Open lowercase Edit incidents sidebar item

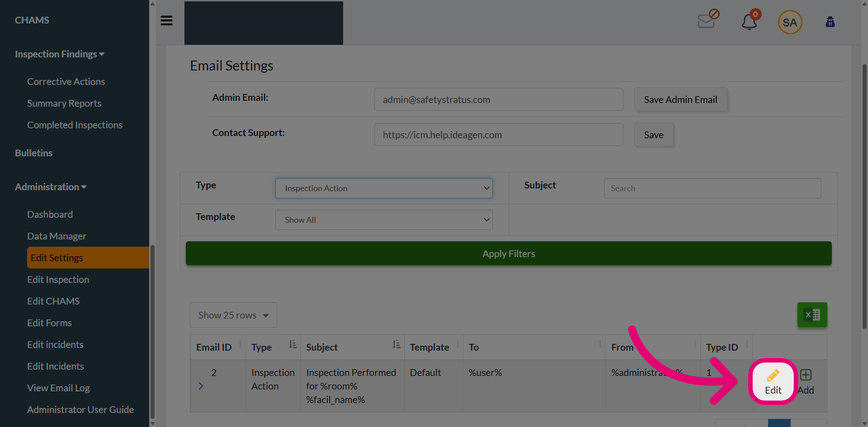click(x=55, y=344)
